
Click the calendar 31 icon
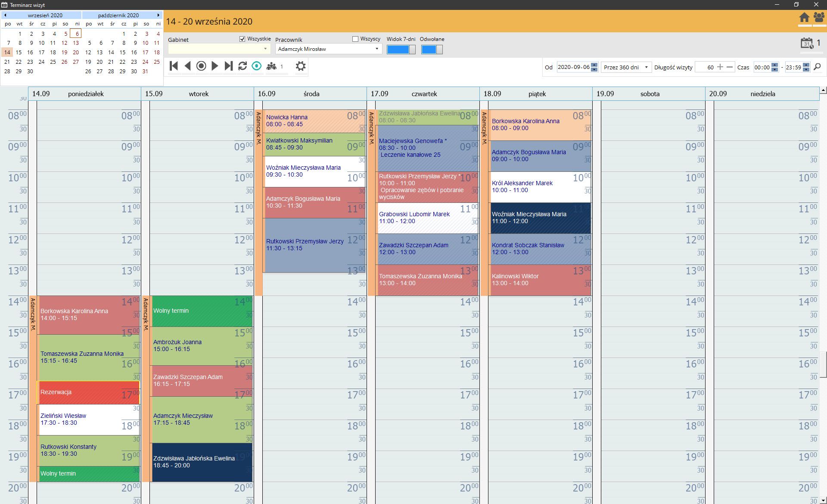point(807,43)
